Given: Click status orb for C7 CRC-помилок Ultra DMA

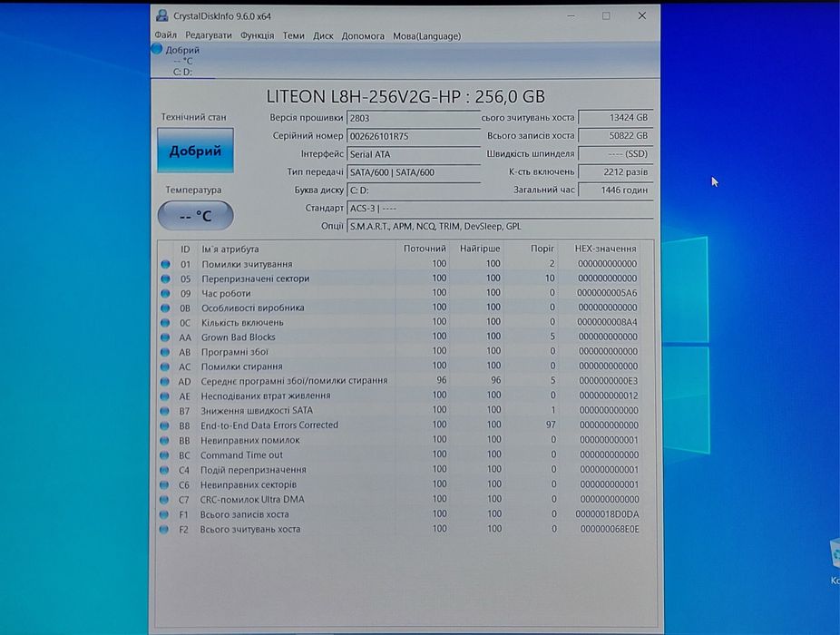Looking at the screenshot, I should click(x=164, y=500).
